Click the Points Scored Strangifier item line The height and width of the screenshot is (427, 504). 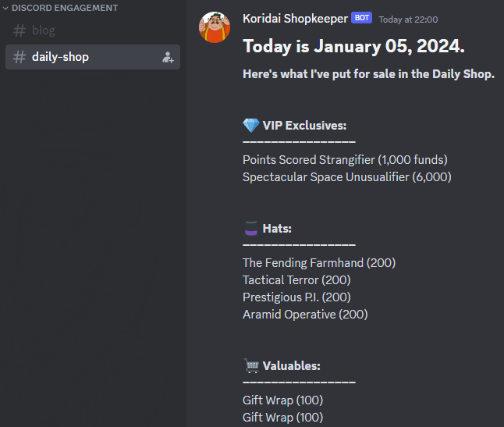tap(345, 160)
